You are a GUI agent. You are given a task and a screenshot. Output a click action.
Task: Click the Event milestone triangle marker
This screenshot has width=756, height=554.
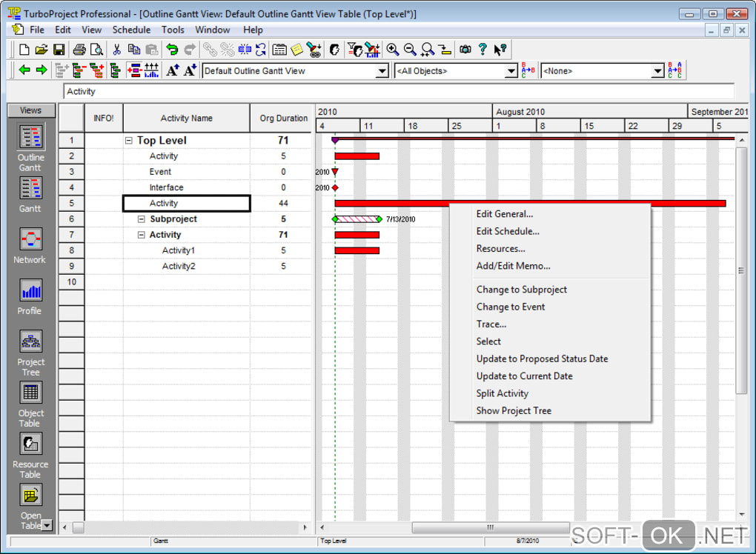tap(335, 172)
